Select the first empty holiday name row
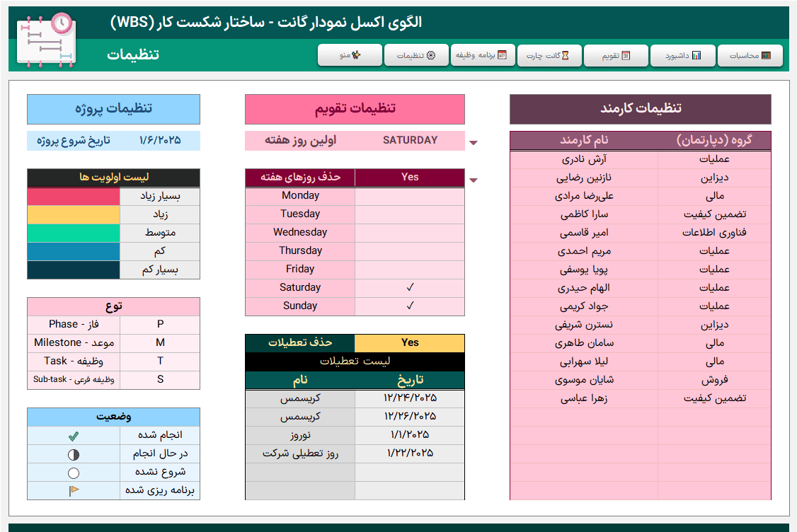 pos(300,472)
